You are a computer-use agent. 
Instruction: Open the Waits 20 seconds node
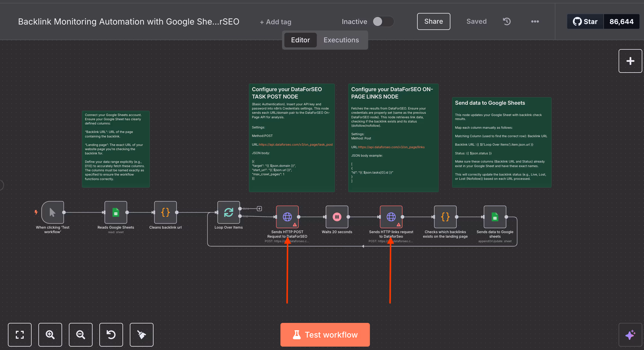[337, 217]
